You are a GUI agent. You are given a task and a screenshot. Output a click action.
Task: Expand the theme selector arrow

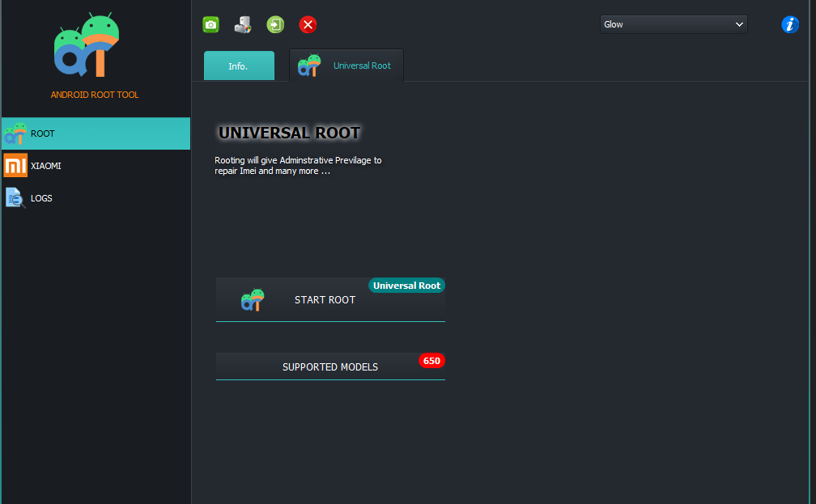[x=739, y=24]
